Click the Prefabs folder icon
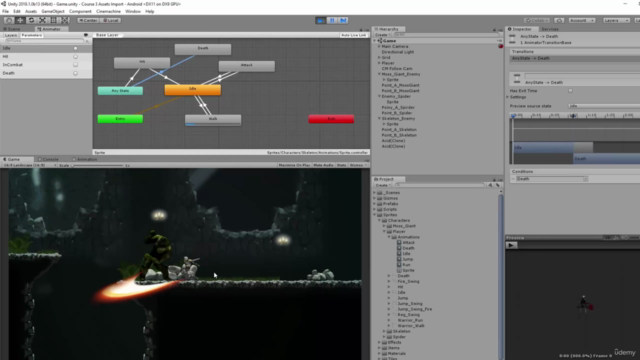The image size is (640, 360). point(380,204)
